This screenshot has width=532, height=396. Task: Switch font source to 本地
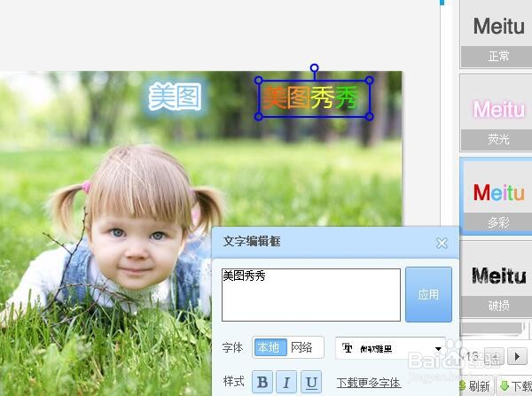270,347
